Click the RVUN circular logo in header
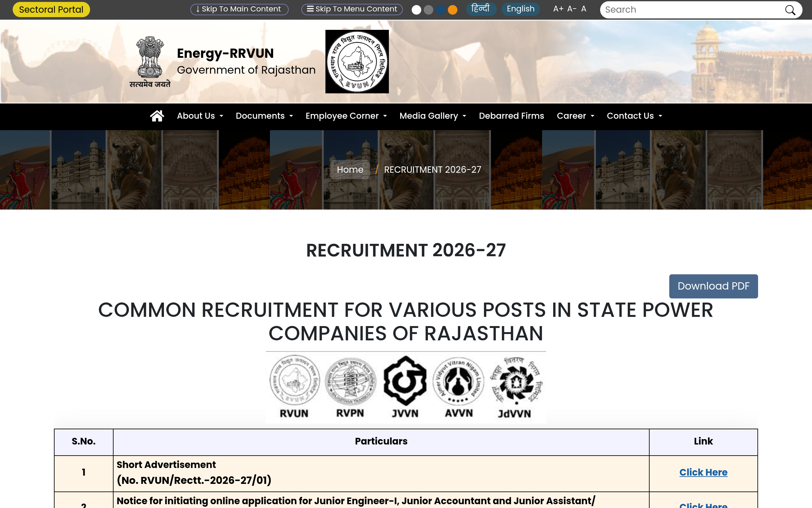The height and width of the screenshot is (508, 812). pyautogui.click(x=357, y=62)
